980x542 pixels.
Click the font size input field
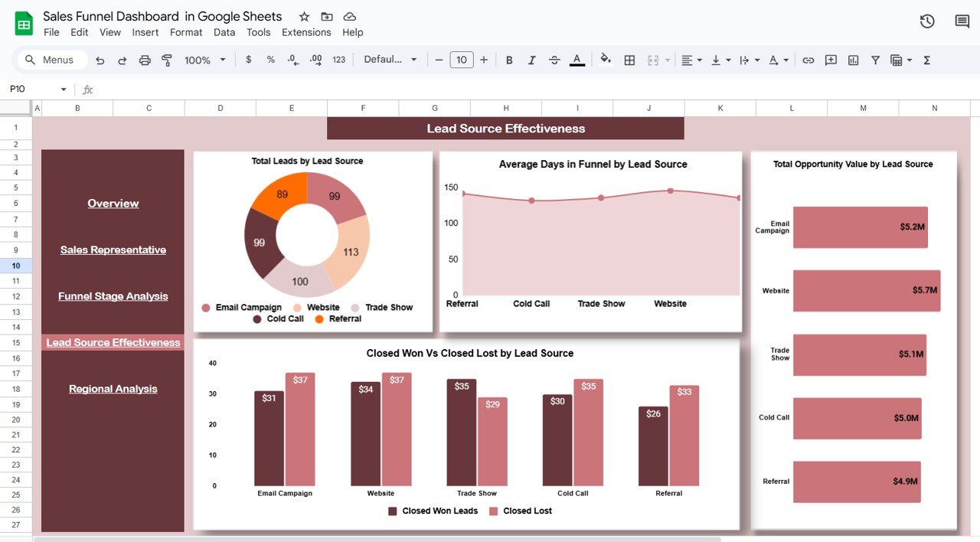[461, 60]
